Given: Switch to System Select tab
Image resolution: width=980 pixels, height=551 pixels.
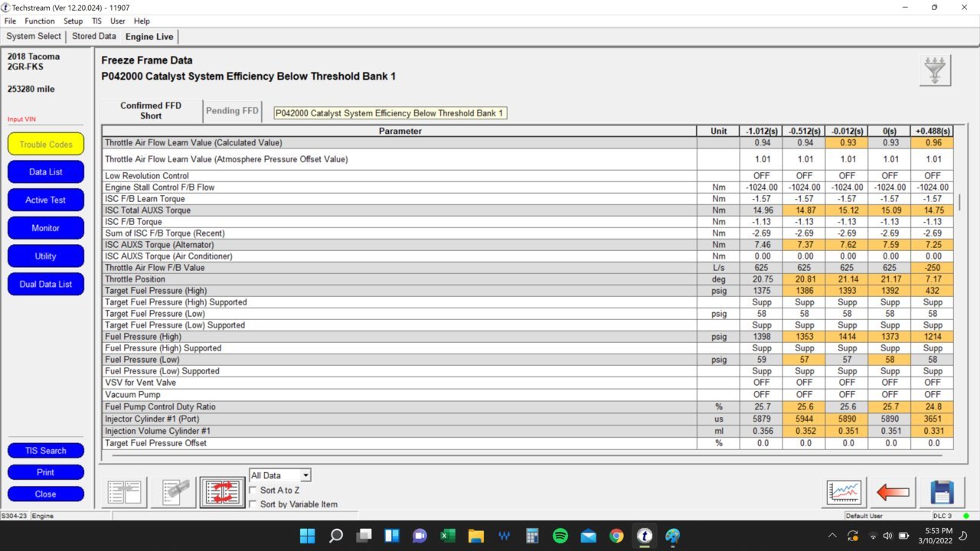Looking at the screenshot, I should click(34, 37).
